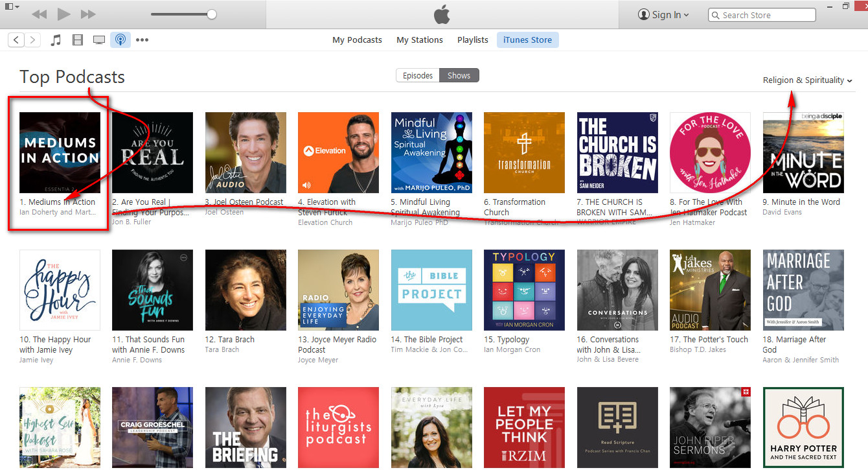Image resolution: width=868 pixels, height=470 pixels.
Task: Open the more media types ellipsis
Action: click(142, 40)
